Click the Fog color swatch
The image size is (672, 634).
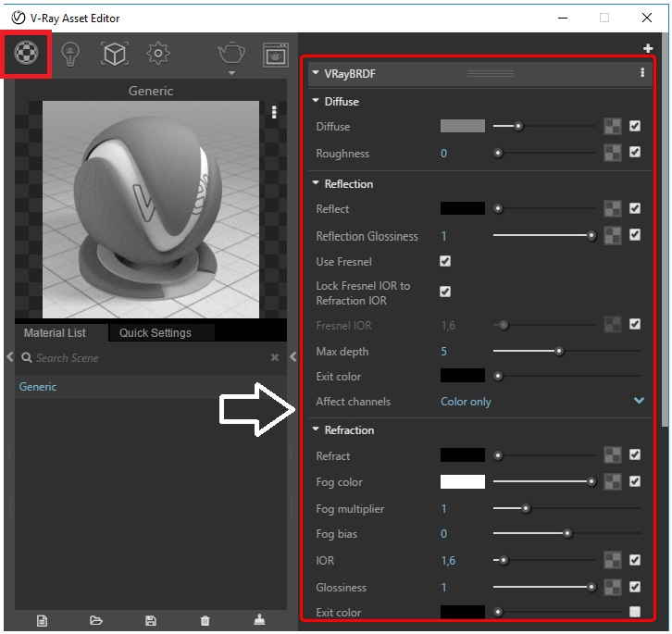coord(463,481)
